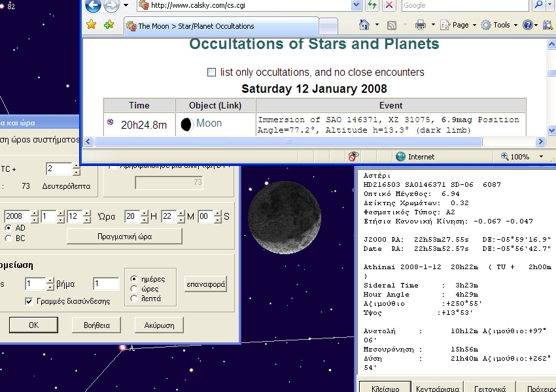The image size is (556, 392).
Task: Go back with the browser Back arrow
Action: tap(93, 5)
